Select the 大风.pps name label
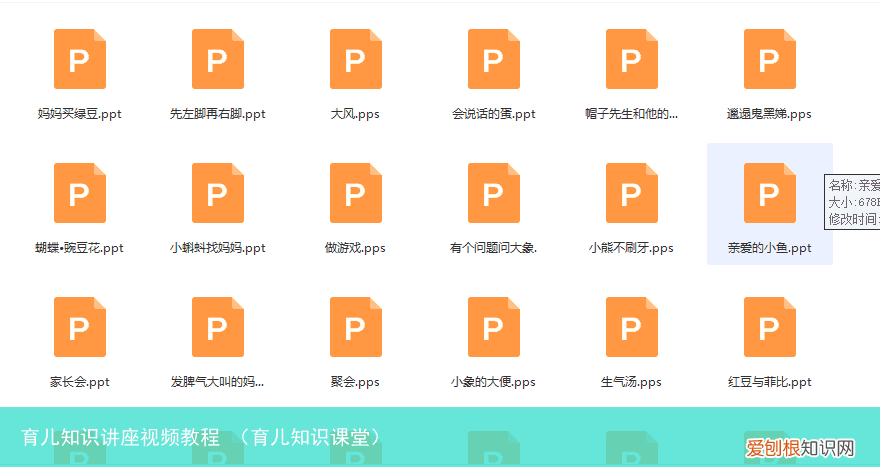Screen dimensions: 880x467 pos(355,114)
